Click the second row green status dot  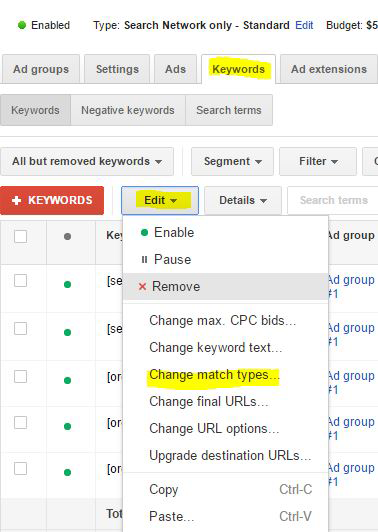68,332
